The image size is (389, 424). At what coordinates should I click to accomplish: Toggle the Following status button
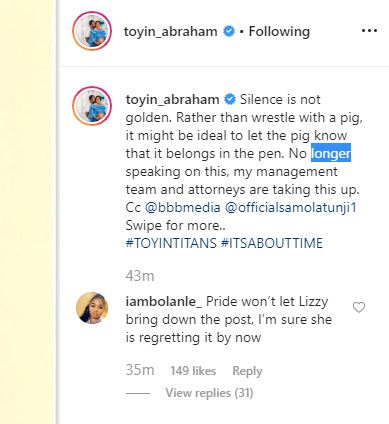pyautogui.click(x=279, y=32)
